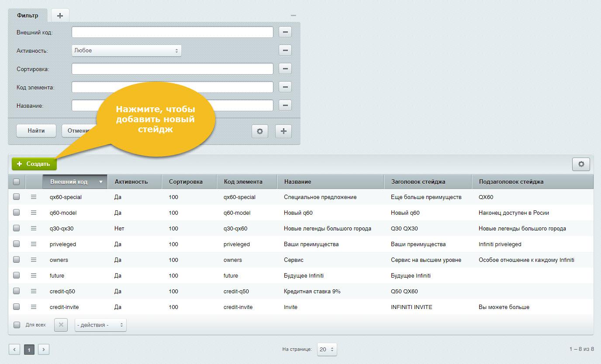Remove the Название filter field
The image size is (601, 364).
285,105
